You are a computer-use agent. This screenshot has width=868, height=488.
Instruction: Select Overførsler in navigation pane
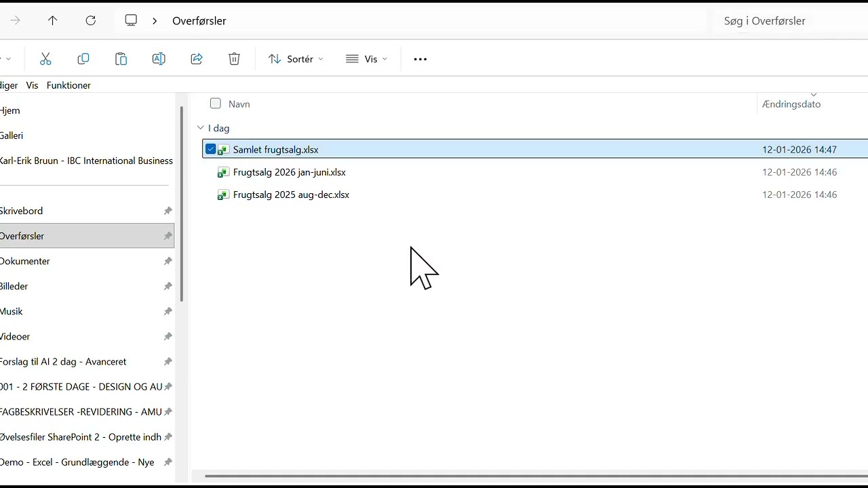(x=87, y=236)
